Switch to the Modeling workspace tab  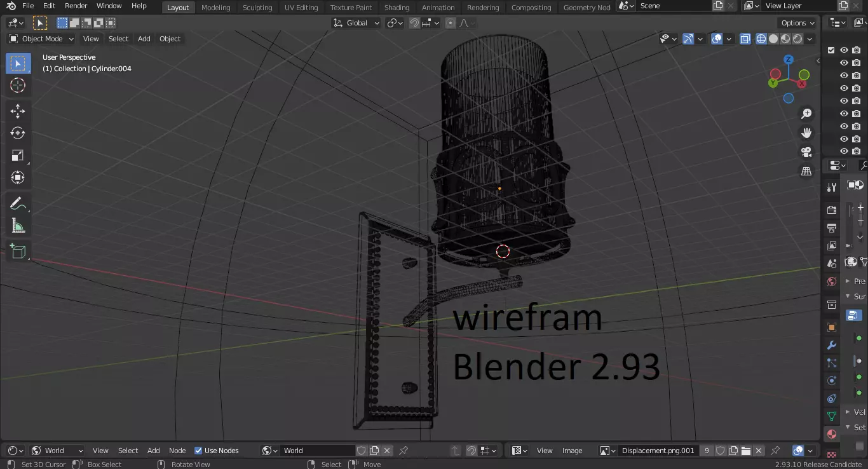click(215, 8)
